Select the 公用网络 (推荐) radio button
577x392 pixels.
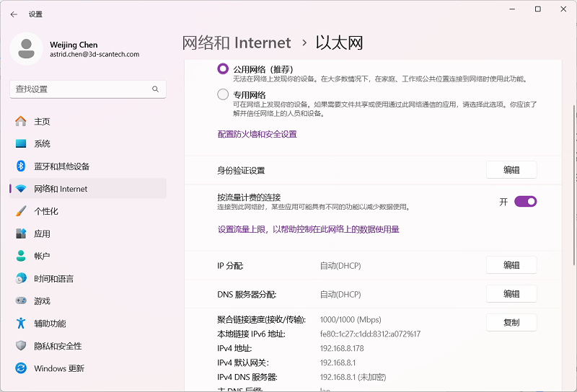223,68
